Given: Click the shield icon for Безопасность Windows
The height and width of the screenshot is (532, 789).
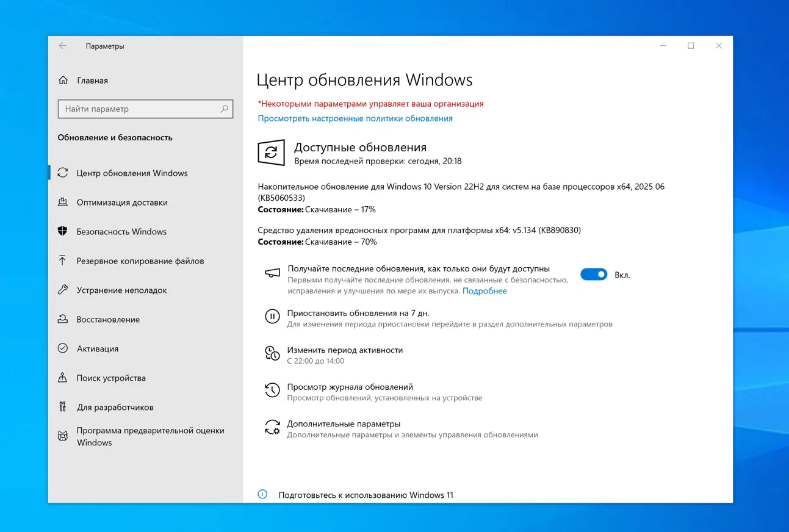Looking at the screenshot, I should [63, 231].
